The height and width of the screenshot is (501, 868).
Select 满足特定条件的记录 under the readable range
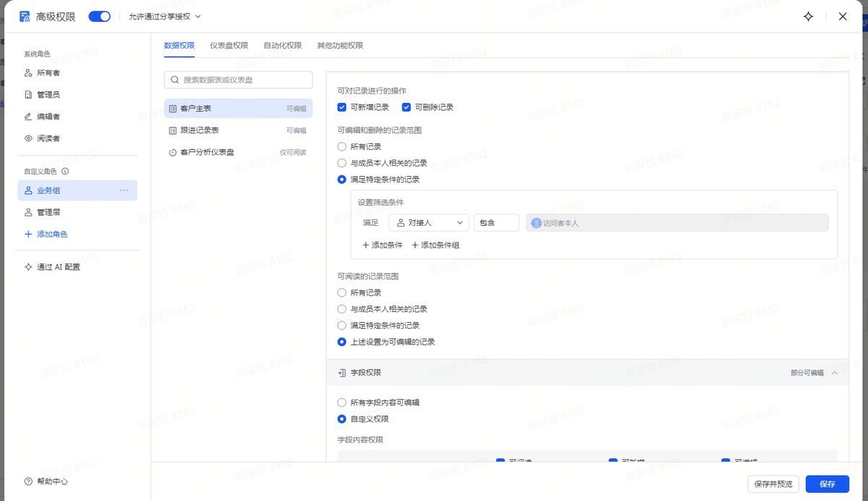click(x=342, y=325)
